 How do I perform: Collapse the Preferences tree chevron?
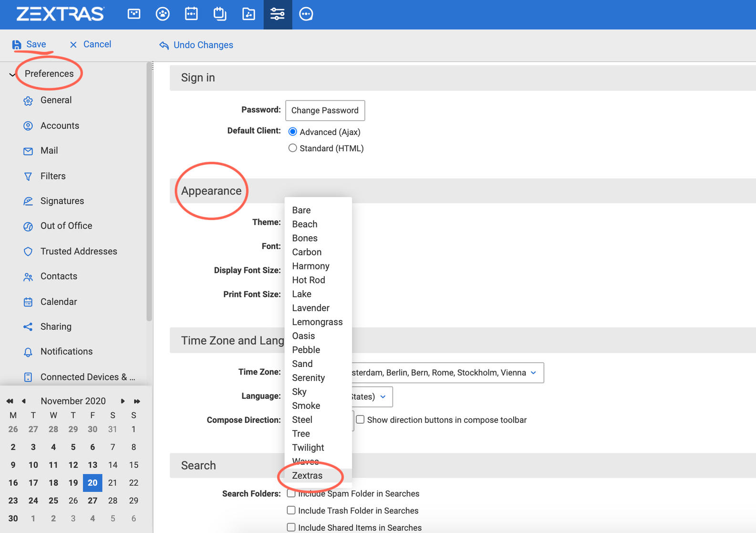click(x=12, y=74)
